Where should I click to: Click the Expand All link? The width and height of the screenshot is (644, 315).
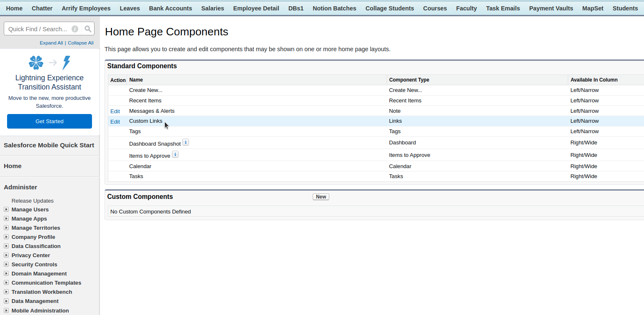[x=51, y=43]
